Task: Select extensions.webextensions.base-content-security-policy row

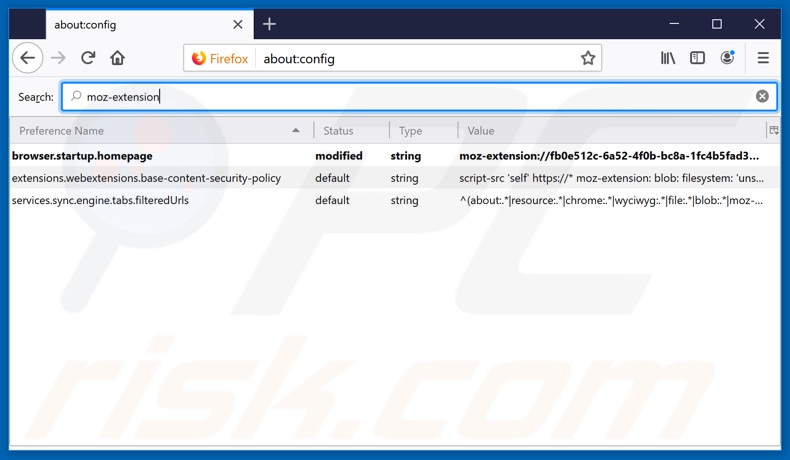Action: tap(394, 178)
